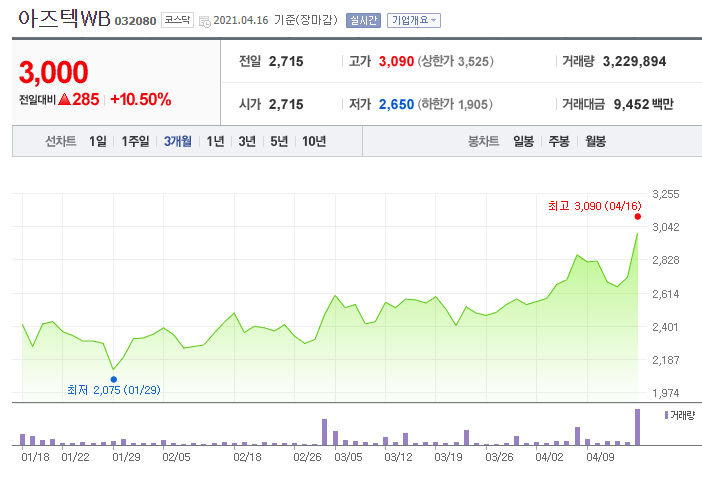Click the red up-triangle change icon

point(64,99)
